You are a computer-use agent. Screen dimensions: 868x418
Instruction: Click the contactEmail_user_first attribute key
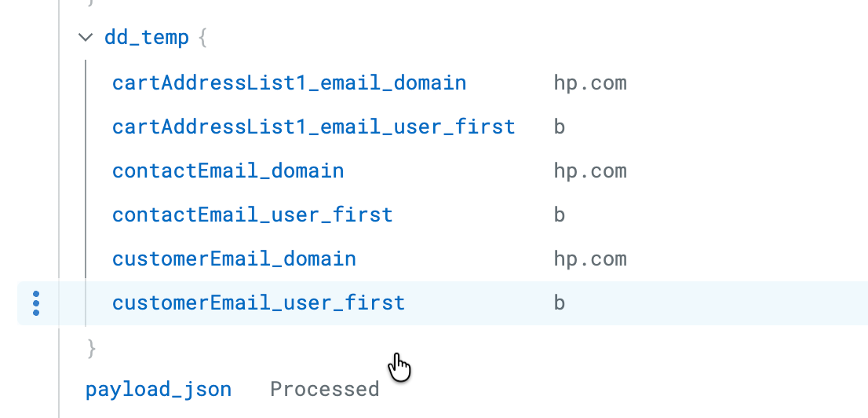point(252,214)
